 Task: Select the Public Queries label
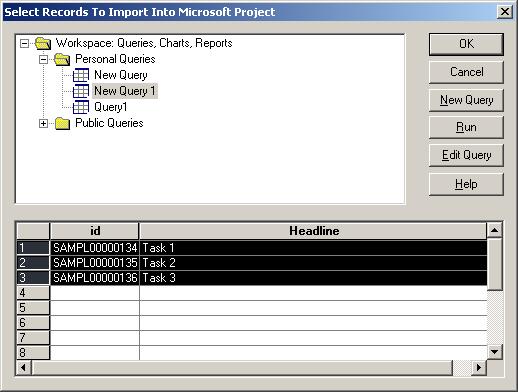click(x=109, y=123)
